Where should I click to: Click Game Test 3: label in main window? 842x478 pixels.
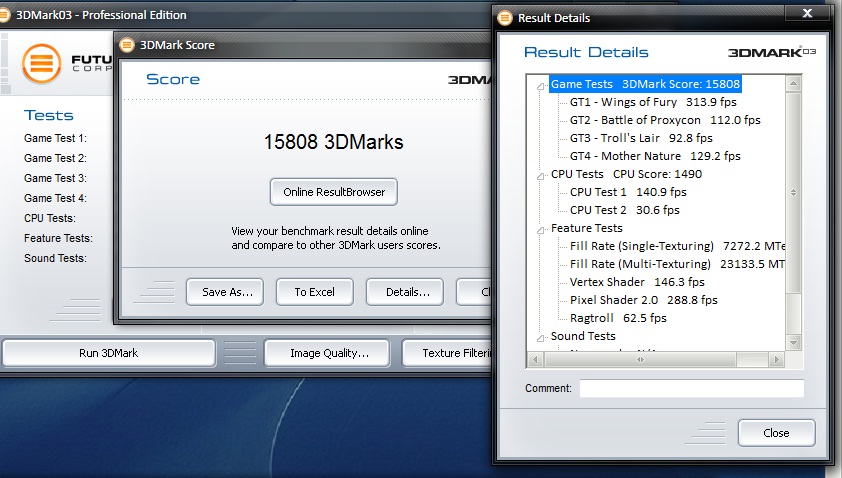tap(55, 178)
